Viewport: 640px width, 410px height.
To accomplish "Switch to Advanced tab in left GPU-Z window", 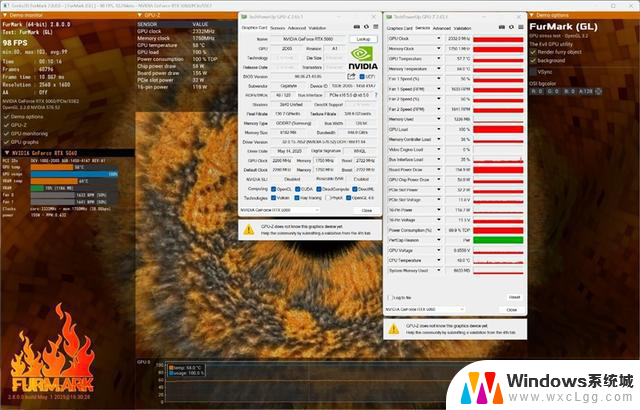I will [297, 28].
